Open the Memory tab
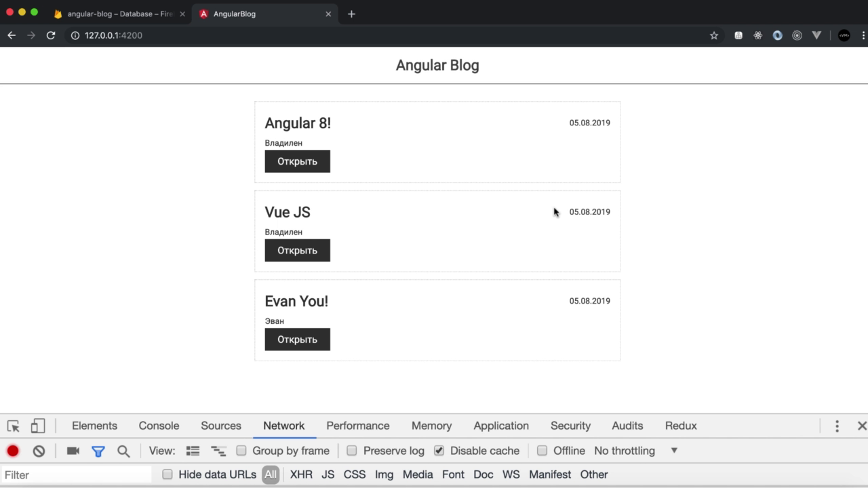Screen dimensions: 868x488 click(x=431, y=426)
